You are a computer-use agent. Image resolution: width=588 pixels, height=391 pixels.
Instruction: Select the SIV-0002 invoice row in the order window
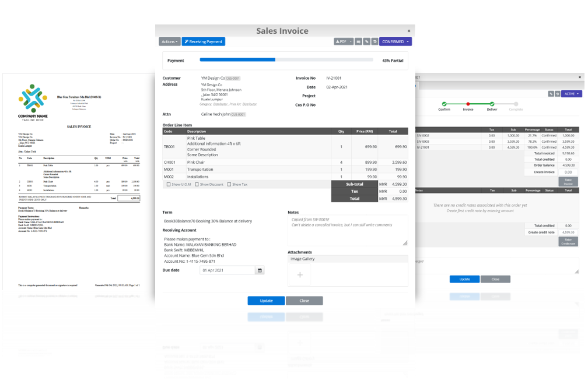(x=497, y=135)
